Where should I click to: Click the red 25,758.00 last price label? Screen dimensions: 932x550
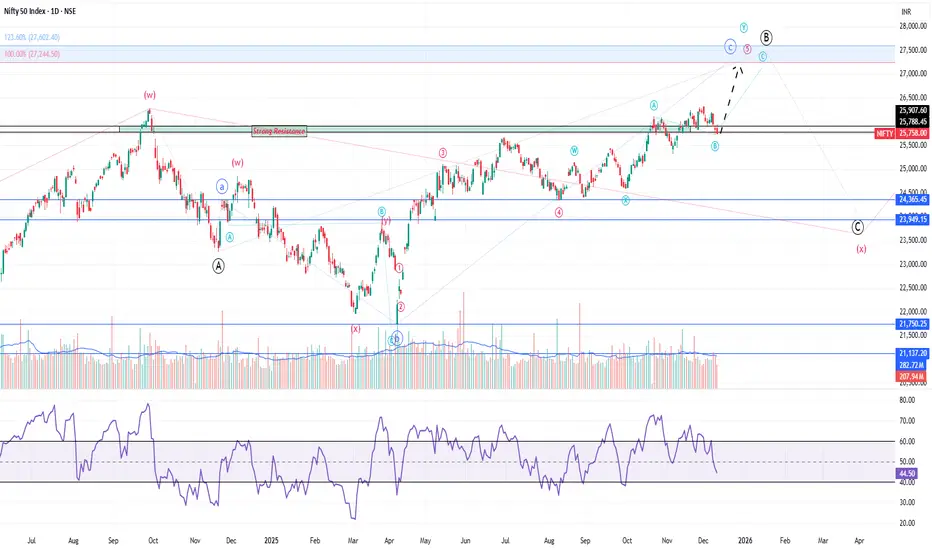913,134
